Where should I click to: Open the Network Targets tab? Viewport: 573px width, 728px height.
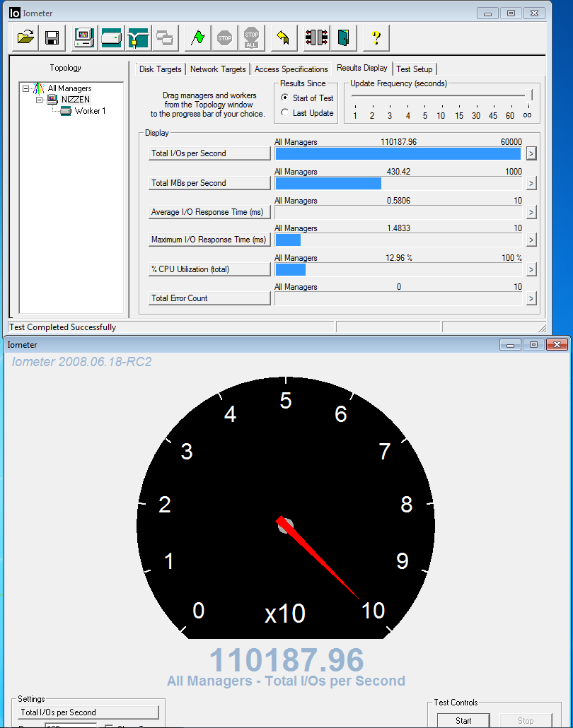[x=218, y=69]
